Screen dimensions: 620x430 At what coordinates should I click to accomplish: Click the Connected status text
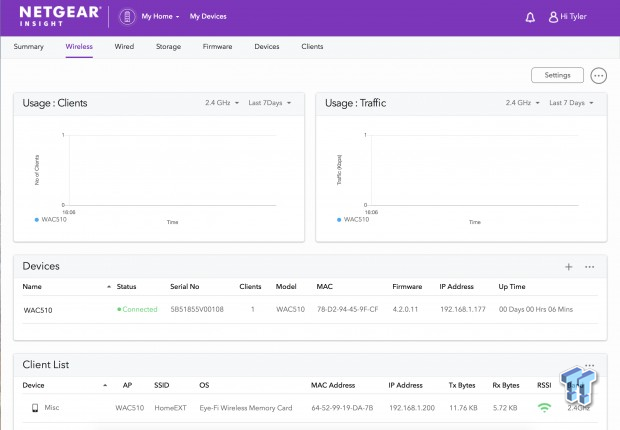(140, 309)
